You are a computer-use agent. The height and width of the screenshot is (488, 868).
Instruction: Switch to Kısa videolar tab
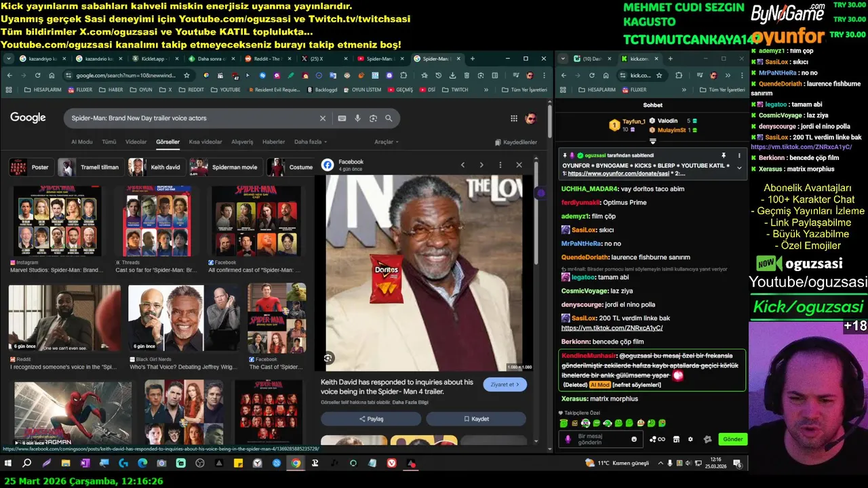[205, 142]
